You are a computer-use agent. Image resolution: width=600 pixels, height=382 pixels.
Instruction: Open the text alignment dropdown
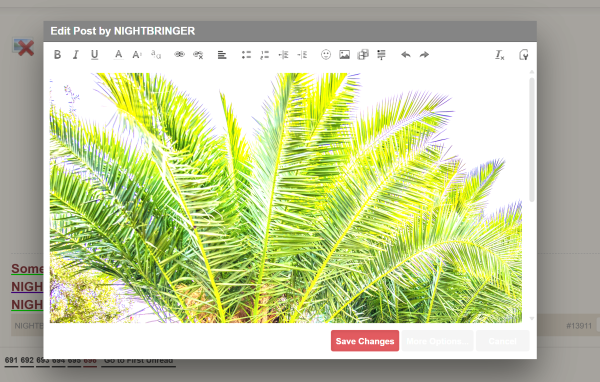[x=222, y=55]
